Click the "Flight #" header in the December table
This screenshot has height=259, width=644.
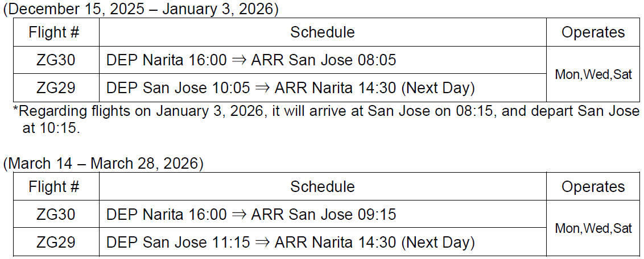click(x=54, y=32)
